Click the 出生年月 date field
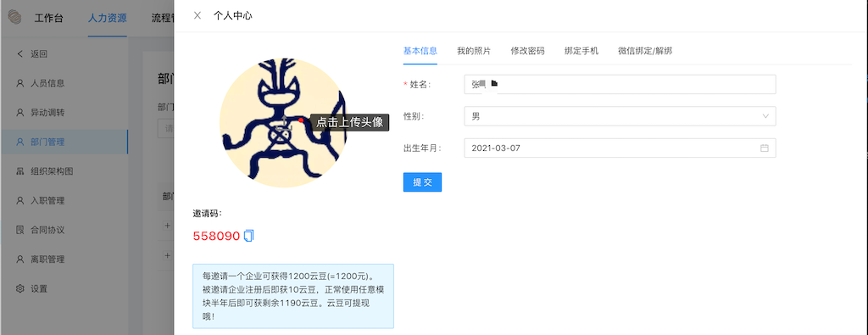The image size is (868, 335). [620, 148]
